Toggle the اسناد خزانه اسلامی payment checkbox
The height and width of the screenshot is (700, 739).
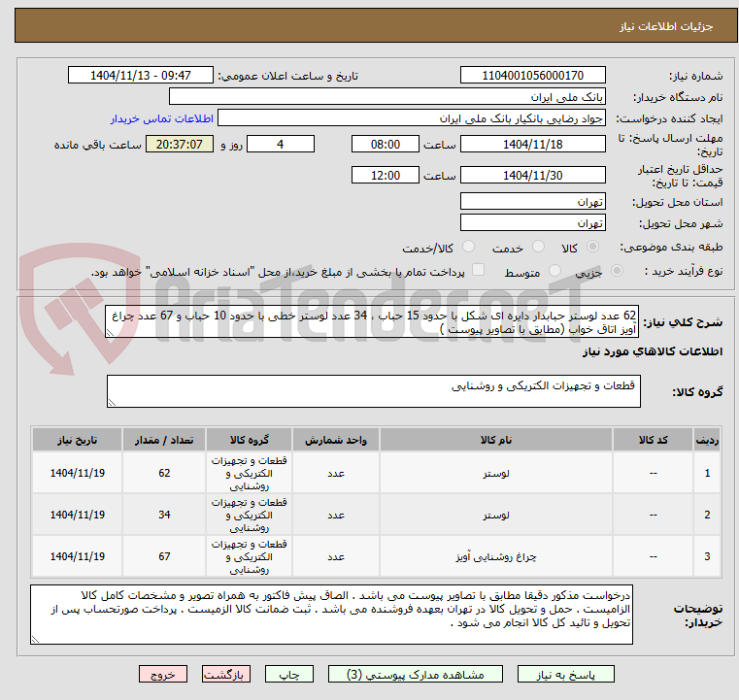(478, 270)
